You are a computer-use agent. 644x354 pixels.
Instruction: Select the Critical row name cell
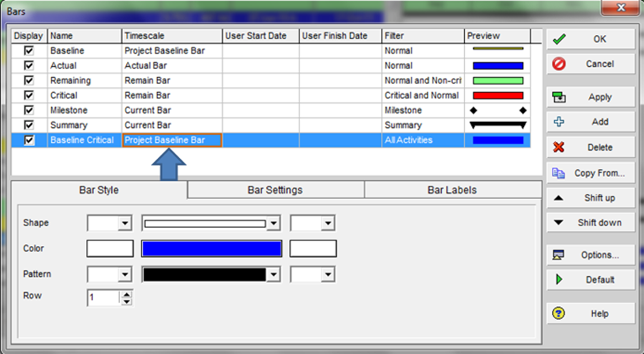click(x=85, y=95)
